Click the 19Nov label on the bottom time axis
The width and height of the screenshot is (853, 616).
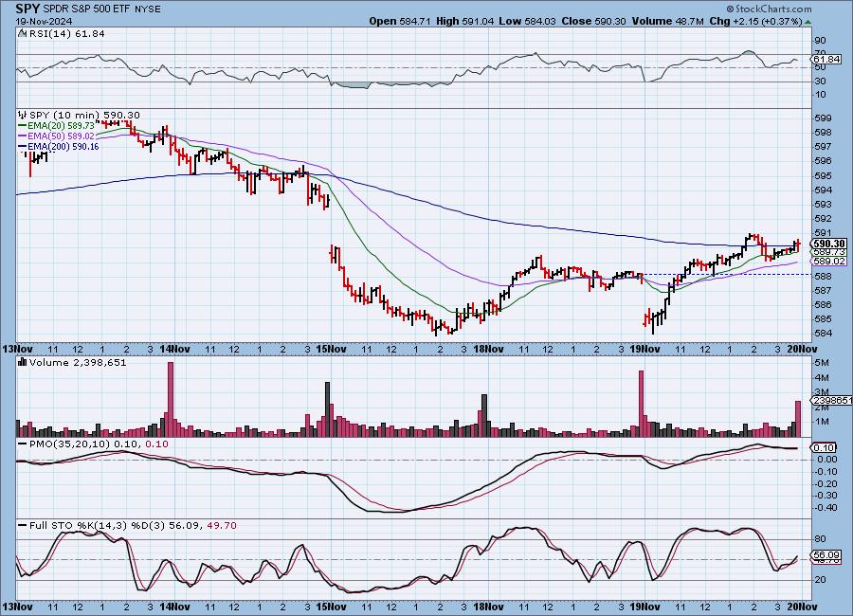(x=646, y=607)
